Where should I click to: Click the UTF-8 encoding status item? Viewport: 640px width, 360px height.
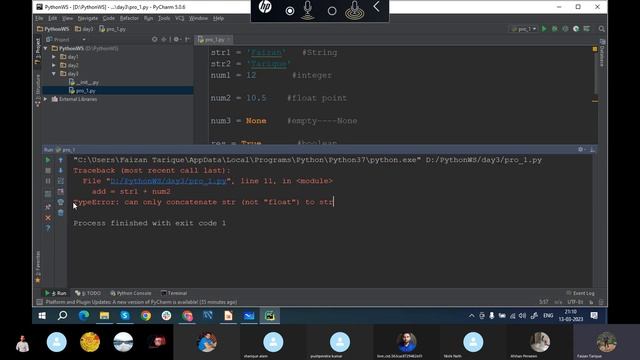coord(575,302)
